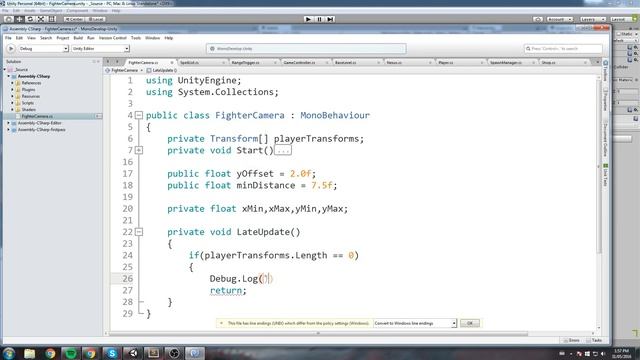Switch to the SpawnManager.cs tab
The image size is (640, 360).
click(506, 62)
